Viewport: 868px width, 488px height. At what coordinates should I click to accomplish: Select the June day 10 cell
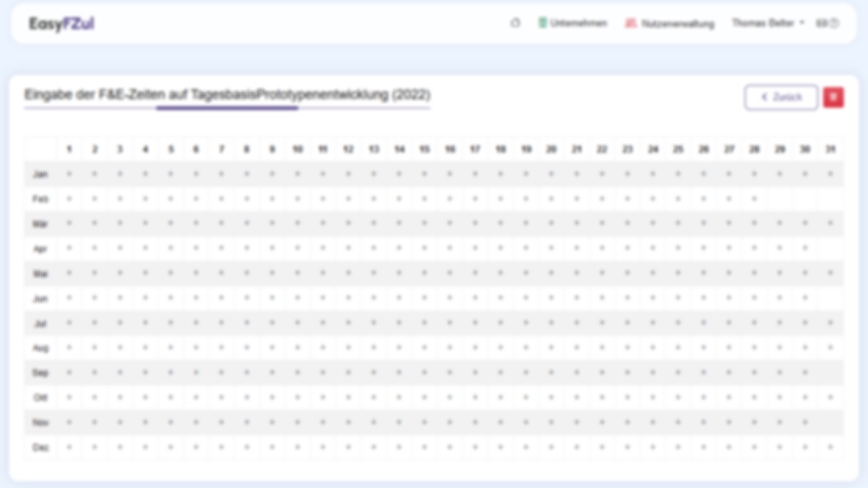coord(298,298)
